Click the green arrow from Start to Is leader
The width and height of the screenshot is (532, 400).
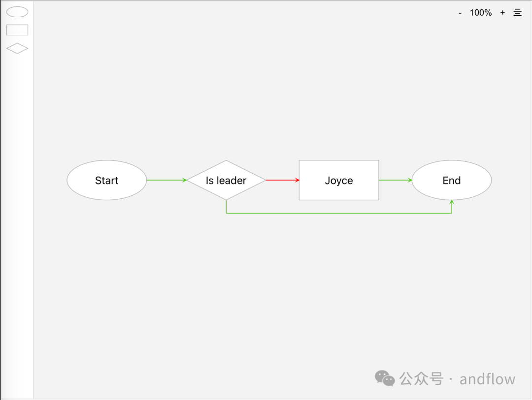[166, 180]
